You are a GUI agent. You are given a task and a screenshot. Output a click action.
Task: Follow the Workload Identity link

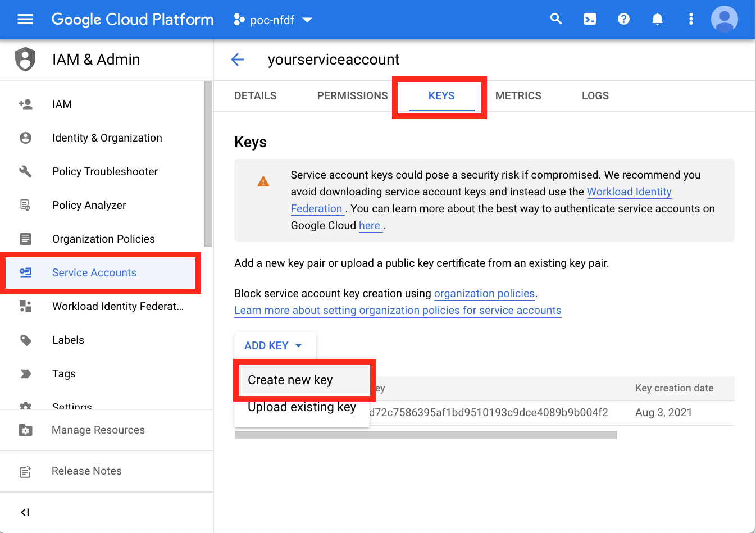tap(629, 192)
